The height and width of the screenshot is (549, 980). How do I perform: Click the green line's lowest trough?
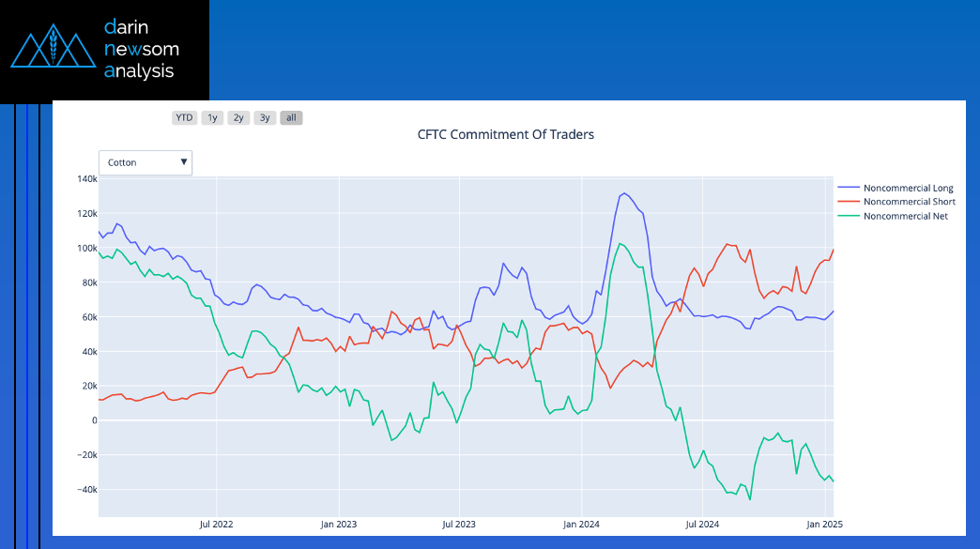(750, 499)
